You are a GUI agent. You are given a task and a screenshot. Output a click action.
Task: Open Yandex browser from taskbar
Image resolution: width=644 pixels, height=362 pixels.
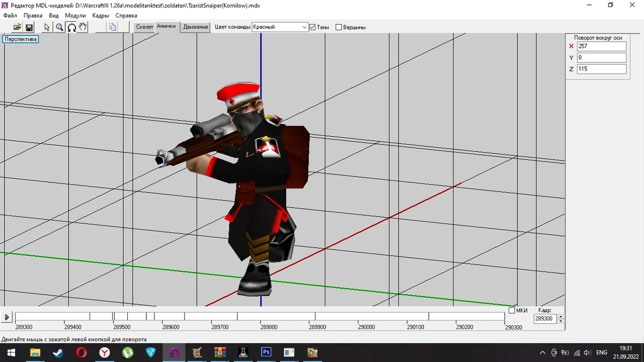point(104,352)
